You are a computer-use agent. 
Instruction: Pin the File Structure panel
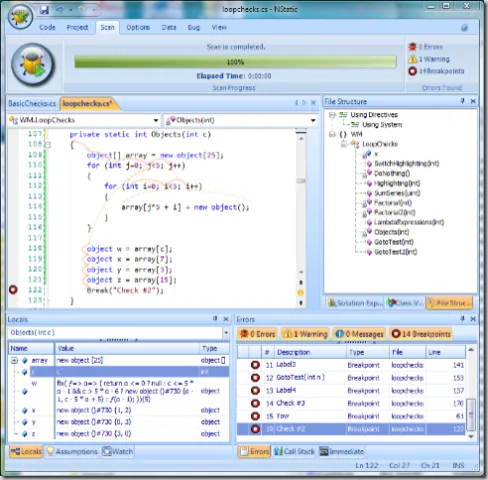click(x=462, y=101)
